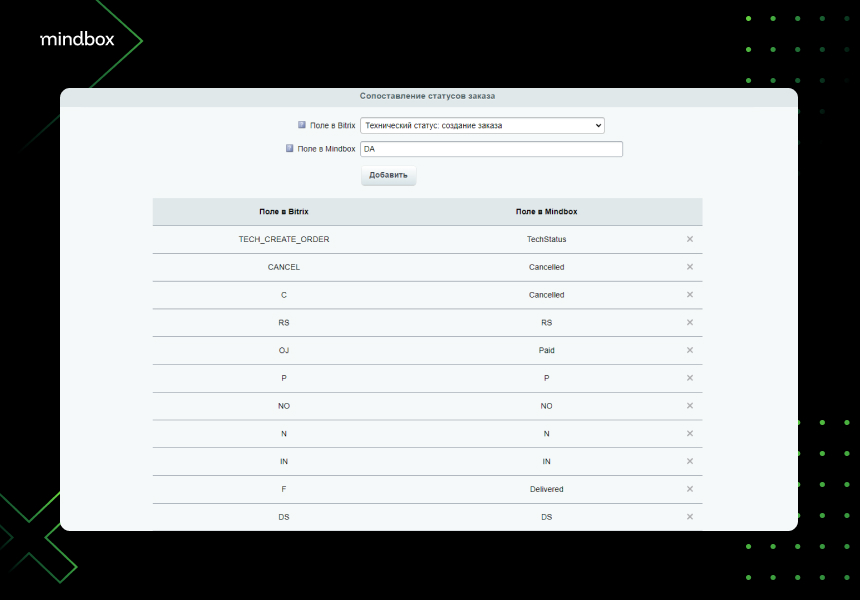Click the mindbox logo
This screenshot has height=600, width=860.
tap(77, 39)
